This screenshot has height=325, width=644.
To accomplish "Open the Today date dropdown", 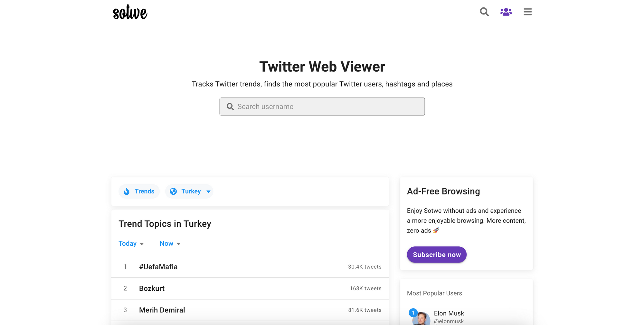I will coord(131,244).
